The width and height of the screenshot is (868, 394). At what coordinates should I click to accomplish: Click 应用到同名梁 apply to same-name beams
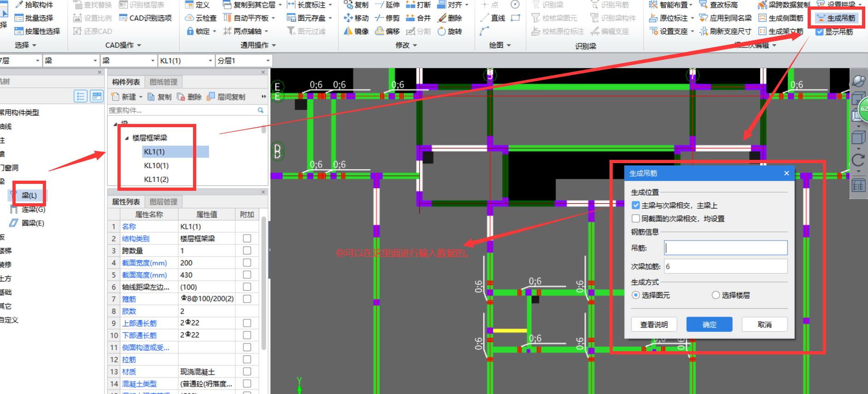[x=725, y=18]
